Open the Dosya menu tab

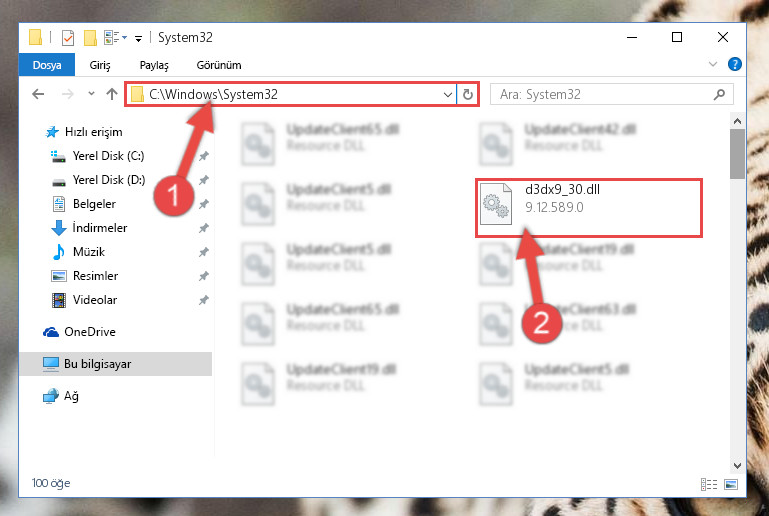(x=47, y=65)
